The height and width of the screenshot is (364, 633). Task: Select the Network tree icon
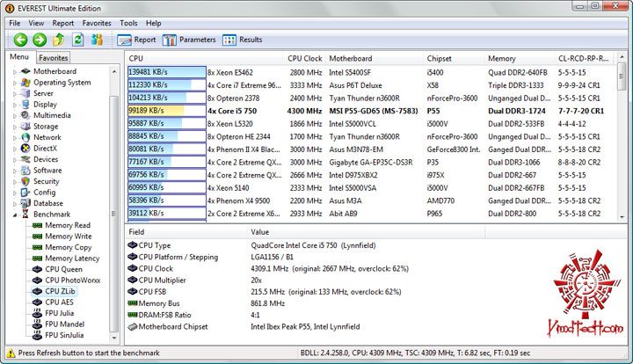pyautogui.click(x=25, y=137)
